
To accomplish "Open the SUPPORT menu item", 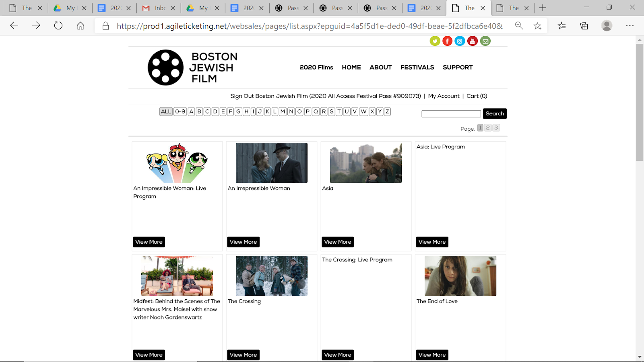I will [458, 67].
